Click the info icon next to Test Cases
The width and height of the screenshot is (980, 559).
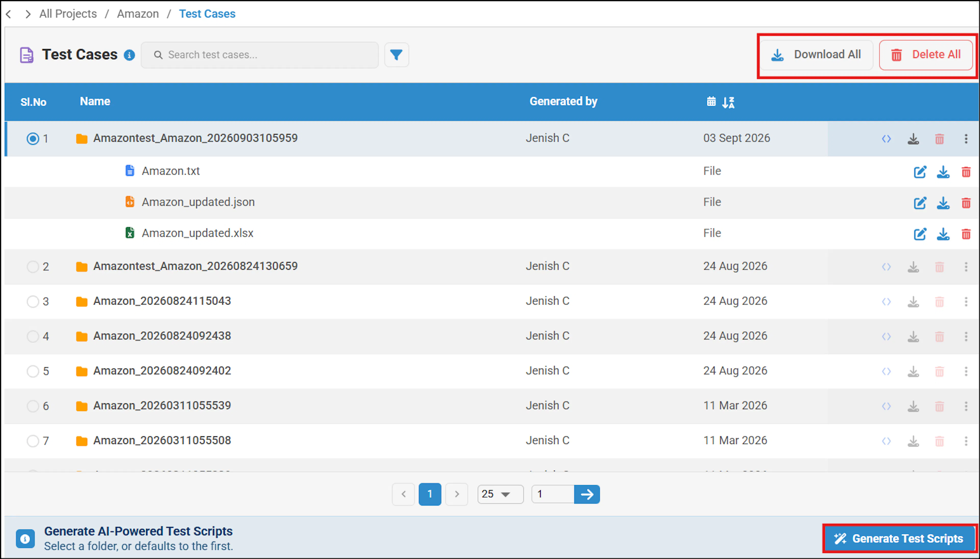(129, 55)
